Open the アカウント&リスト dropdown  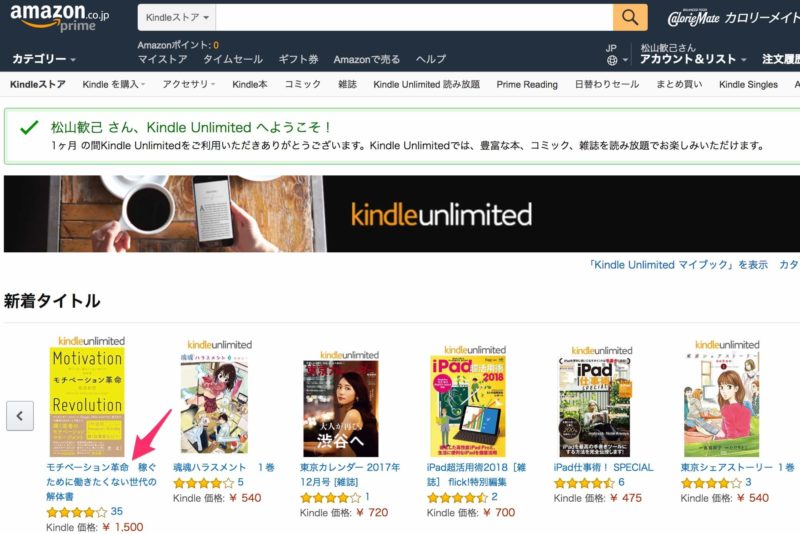(692, 59)
